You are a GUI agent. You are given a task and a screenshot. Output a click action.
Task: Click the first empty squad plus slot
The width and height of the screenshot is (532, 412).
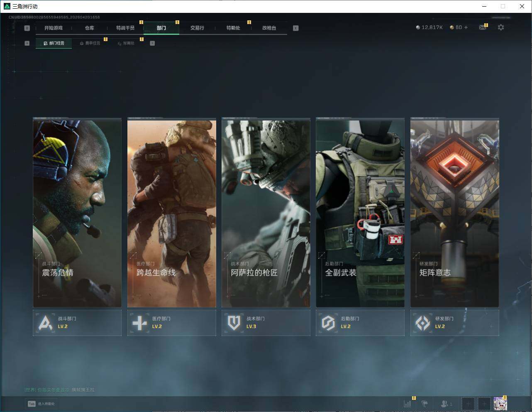468,403
